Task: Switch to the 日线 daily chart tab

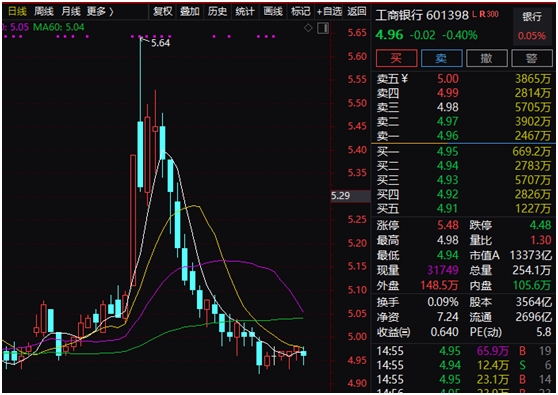Action: pyautogui.click(x=17, y=11)
